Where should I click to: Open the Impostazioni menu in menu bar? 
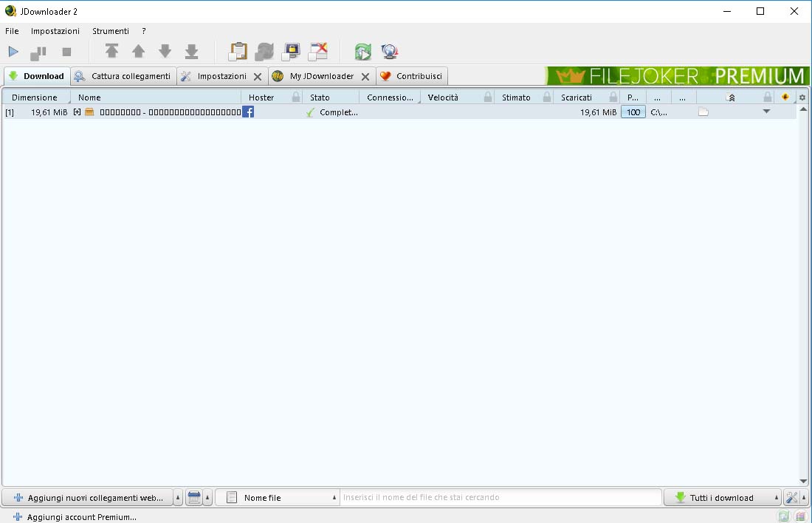(x=55, y=31)
